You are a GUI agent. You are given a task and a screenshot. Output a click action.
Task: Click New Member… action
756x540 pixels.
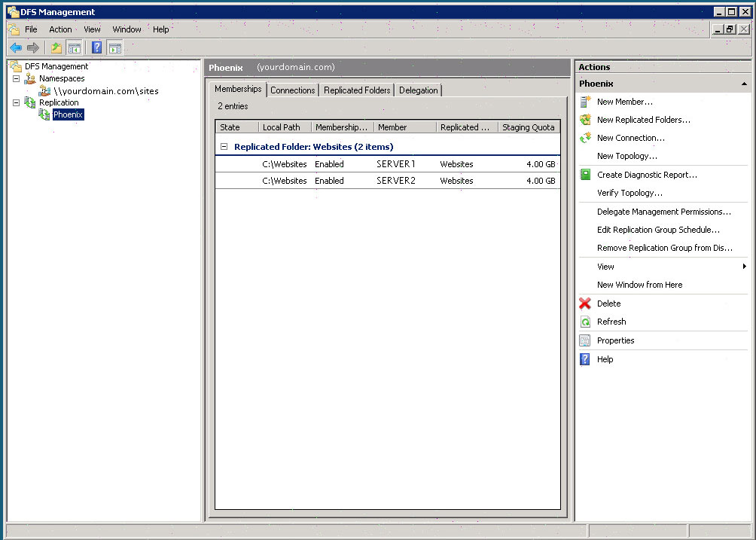[x=625, y=102]
